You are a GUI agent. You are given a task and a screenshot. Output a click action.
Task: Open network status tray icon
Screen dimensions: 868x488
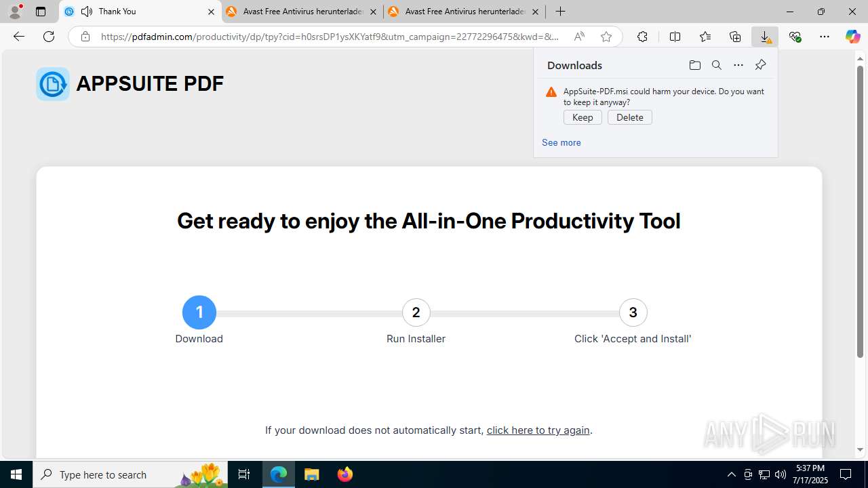764,474
